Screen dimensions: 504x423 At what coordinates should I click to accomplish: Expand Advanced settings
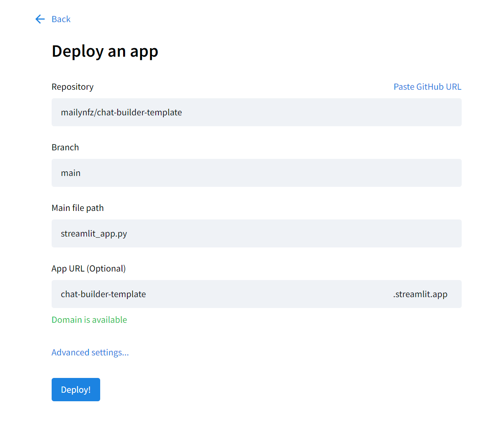[90, 352]
